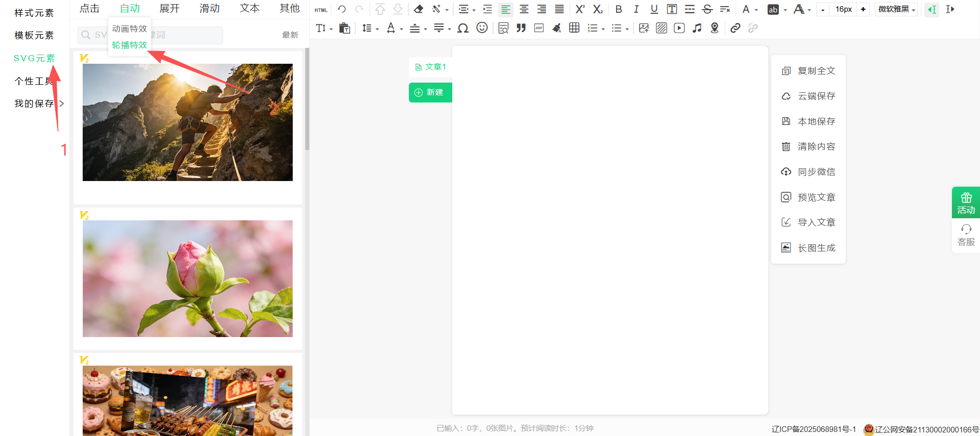Increase font size with plus button
The image size is (980, 436).
[863, 9]
